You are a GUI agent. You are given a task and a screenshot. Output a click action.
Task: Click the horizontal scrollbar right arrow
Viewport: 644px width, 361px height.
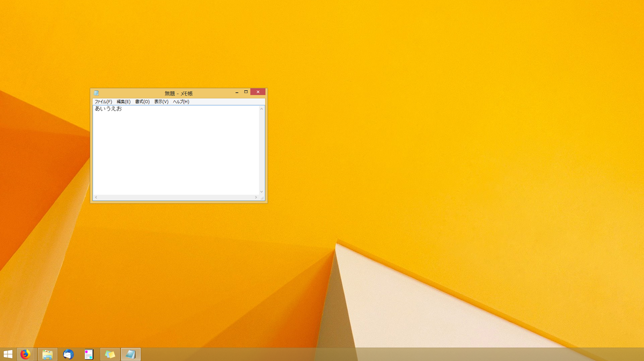[x=257, y=197]
